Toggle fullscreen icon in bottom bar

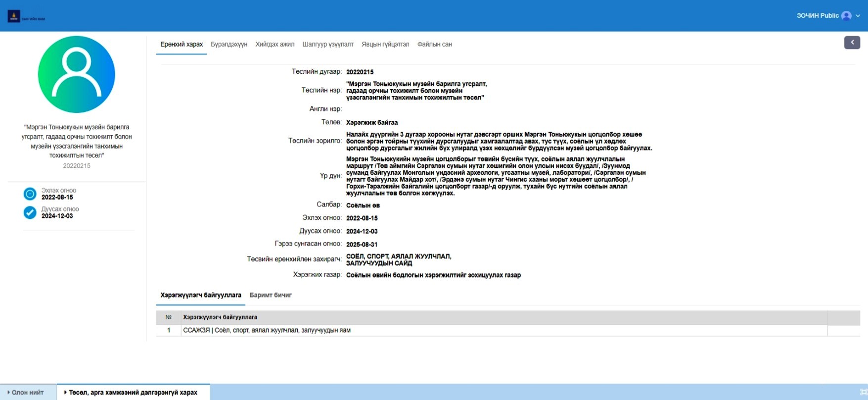[864, 392]
